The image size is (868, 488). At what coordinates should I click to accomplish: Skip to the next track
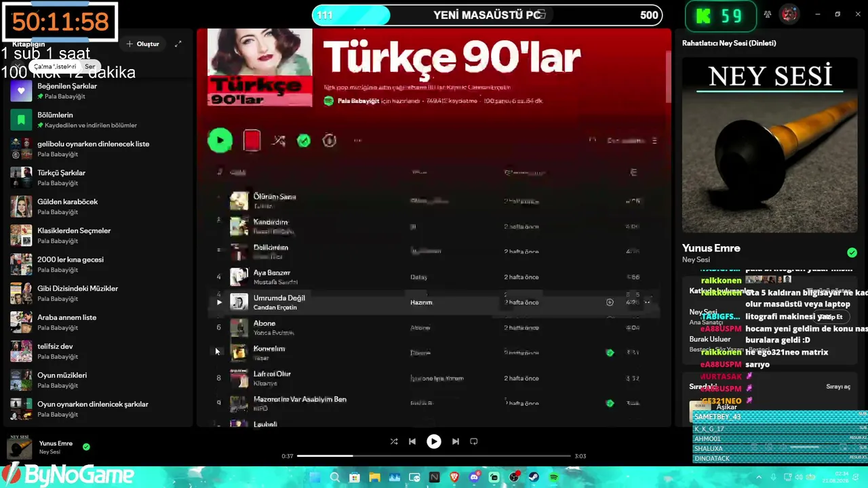(456, 441)
